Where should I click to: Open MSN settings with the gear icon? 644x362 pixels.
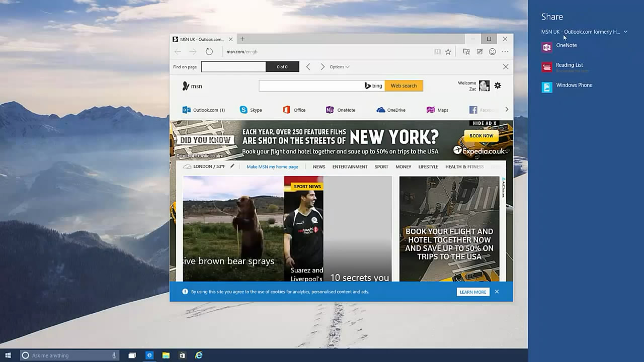497,85
